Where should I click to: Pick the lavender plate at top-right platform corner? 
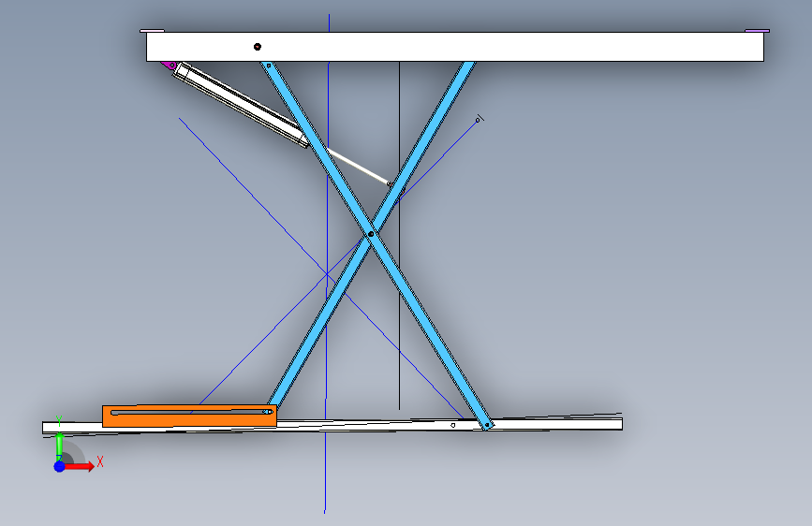(x=757, y=31)
